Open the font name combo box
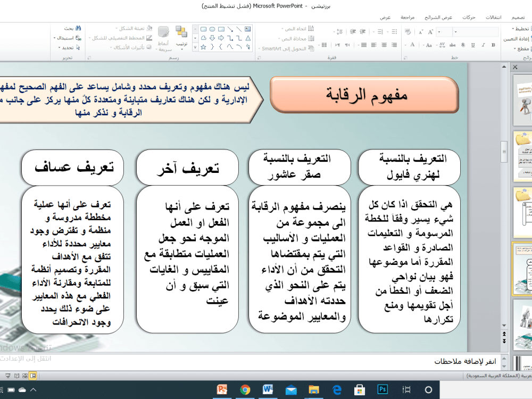 [x=476, y=32]
